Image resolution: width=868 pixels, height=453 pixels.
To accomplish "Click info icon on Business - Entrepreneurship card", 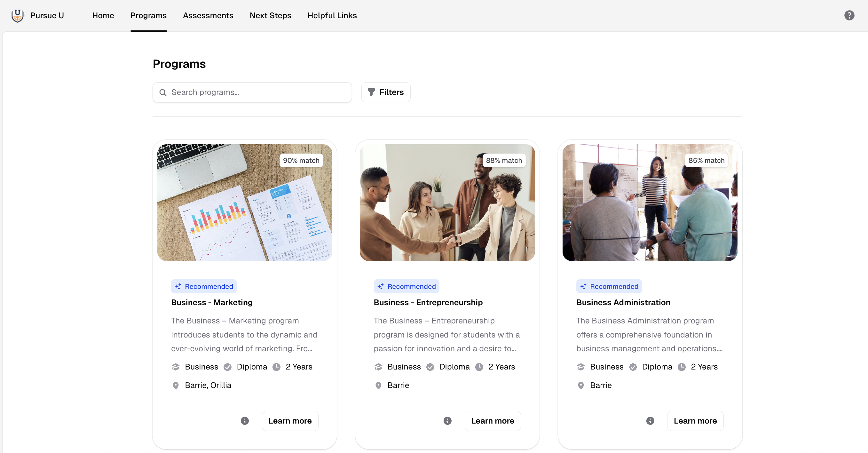I will tap(447, 421).
